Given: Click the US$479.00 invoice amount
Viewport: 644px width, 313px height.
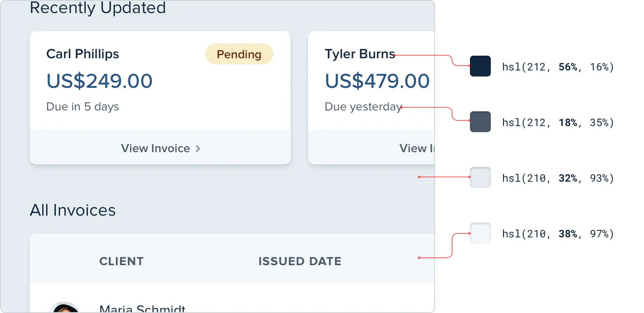Looking at the screenshot, I should 377,81.
